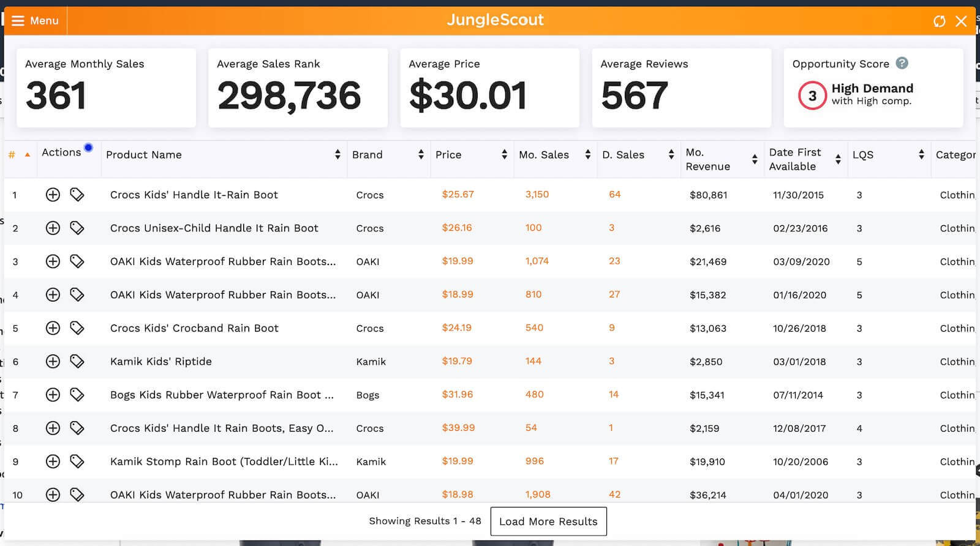The image size is (980, 546).
Task: Tag icon in row 4 OAKI boots
Action: (77, 295)
